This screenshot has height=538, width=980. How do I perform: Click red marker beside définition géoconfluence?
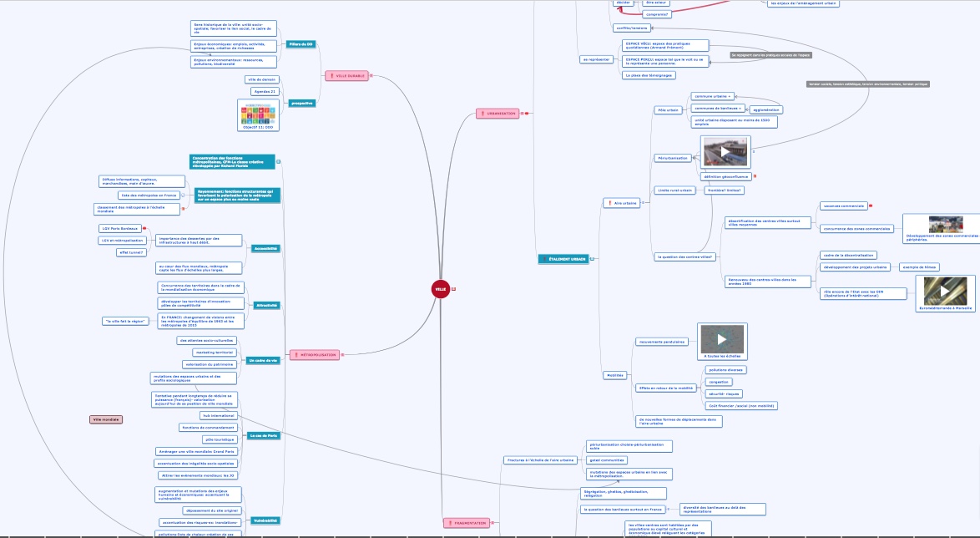[755, 176]
